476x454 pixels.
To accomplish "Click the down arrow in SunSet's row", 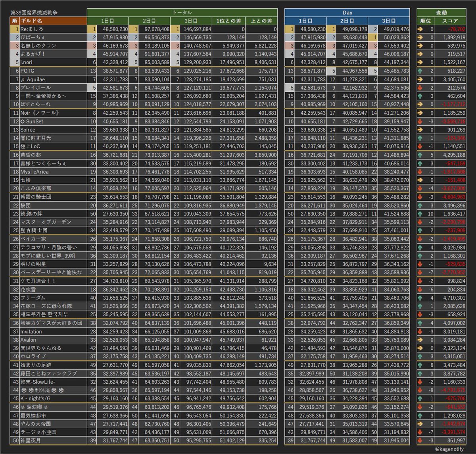I will click(x=420, y=121).
